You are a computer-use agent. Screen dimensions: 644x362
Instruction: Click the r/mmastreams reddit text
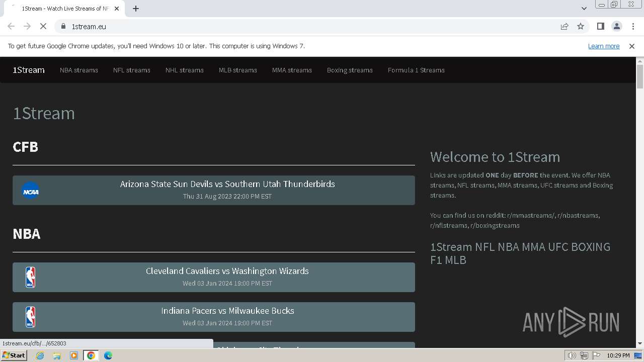pos(531,215)
